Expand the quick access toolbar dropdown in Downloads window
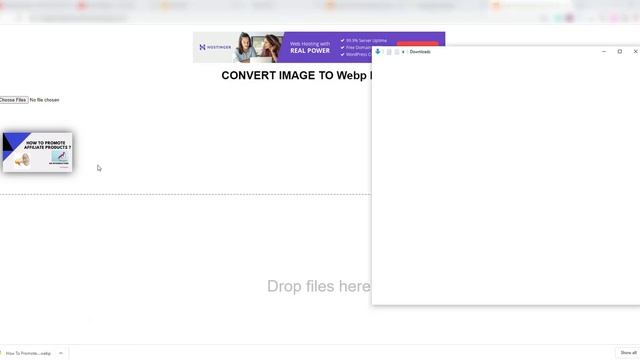 pos(403,52)
